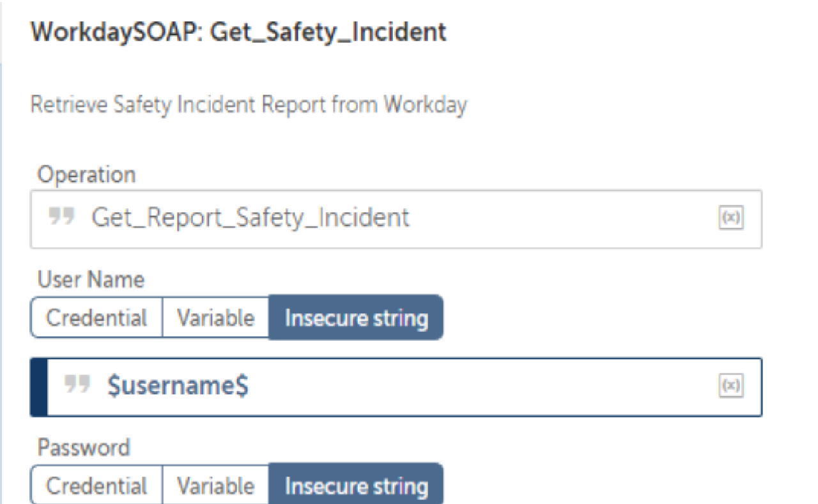Click the Get_Report_Safety_Incident value text

pyautogui.click(x=251, y=218)
